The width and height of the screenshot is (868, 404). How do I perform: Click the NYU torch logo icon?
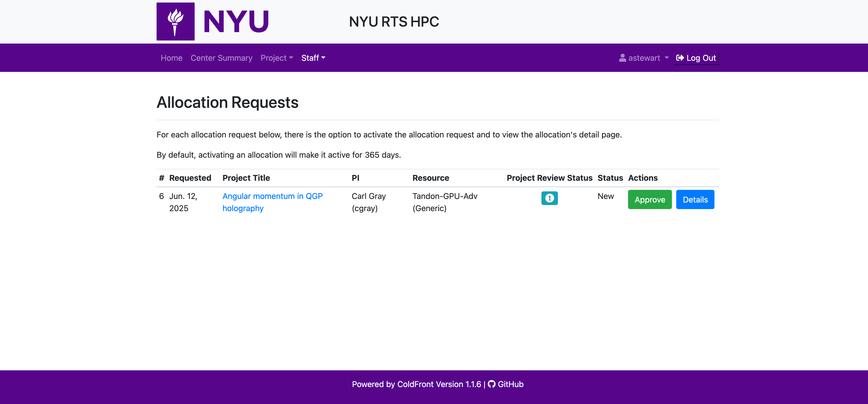click(175, 22)
